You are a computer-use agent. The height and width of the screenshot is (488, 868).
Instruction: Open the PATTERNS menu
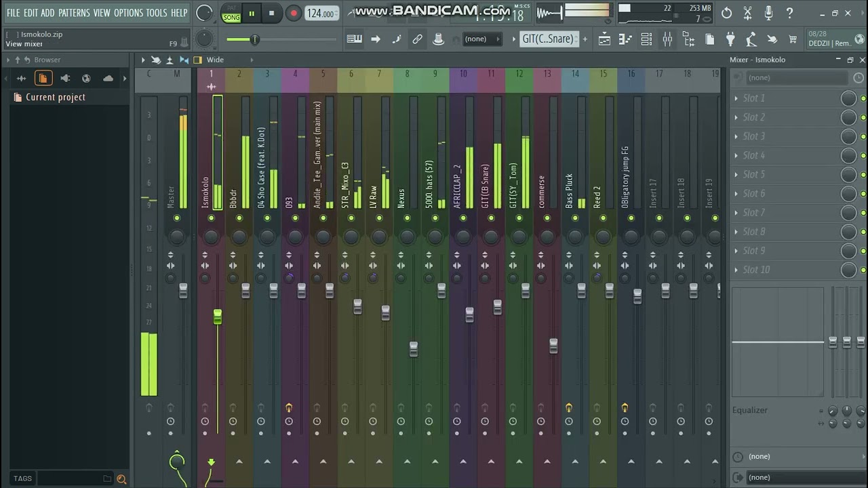[x=74, y=13]
